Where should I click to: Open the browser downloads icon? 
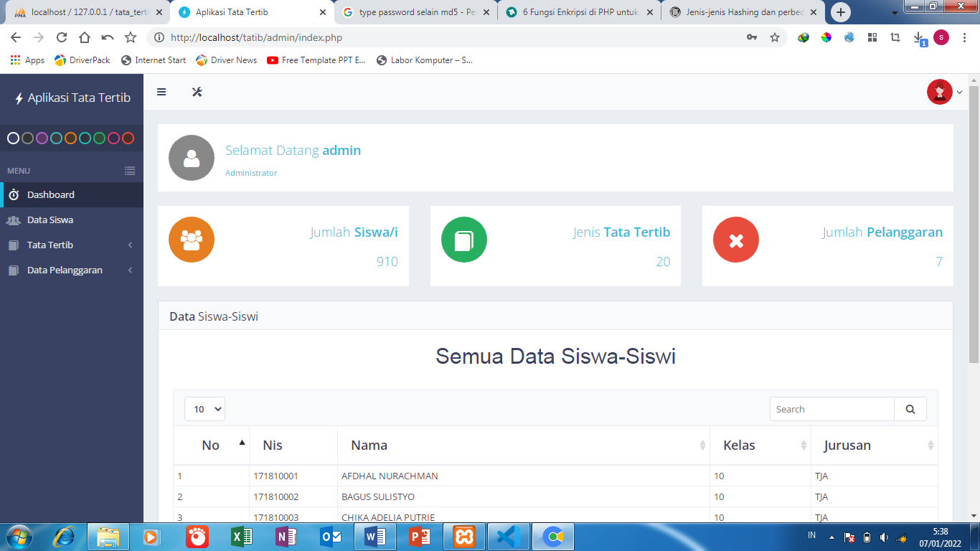point(919,38)
